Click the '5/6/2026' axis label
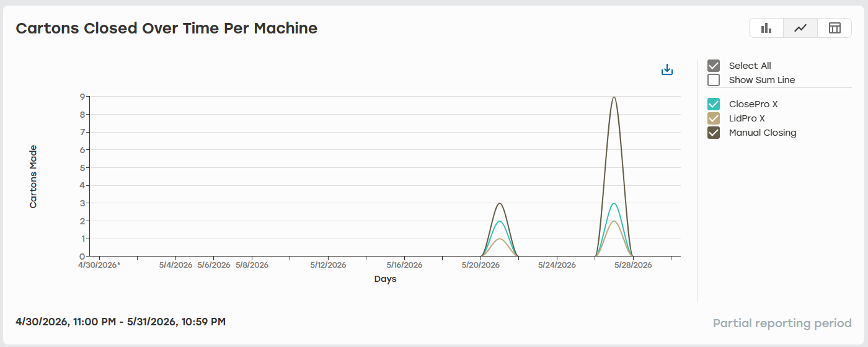This screenshot has height=347, width=868. pos(214,265)
